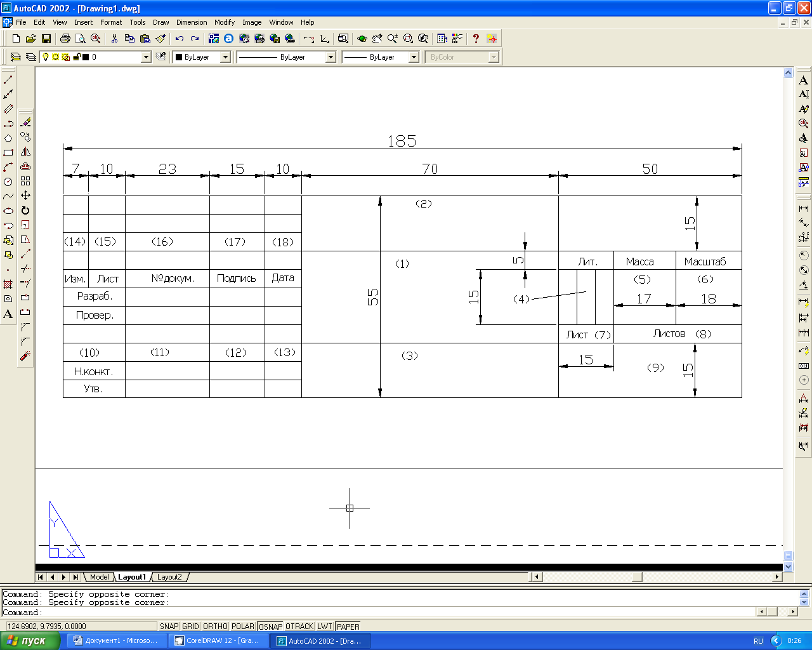Select the Mirror modify tool
The height and width of the screenshot is (650, 812).
[25, 152]
